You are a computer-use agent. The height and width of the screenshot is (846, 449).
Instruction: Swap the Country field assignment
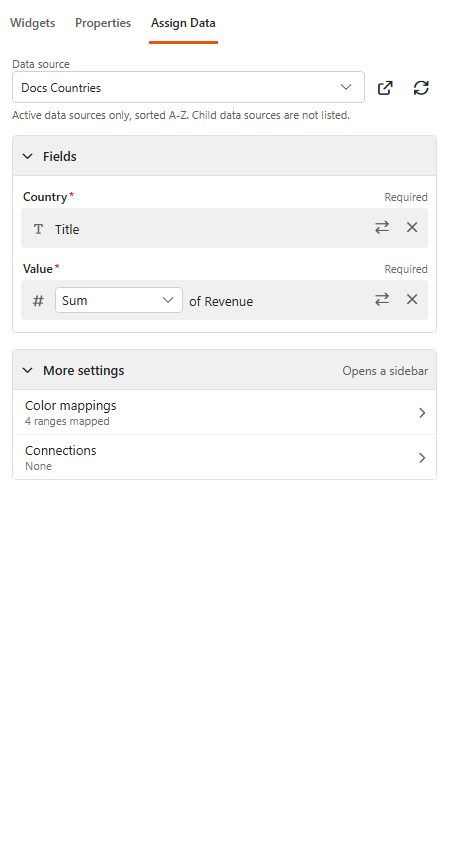click(382, 228)
